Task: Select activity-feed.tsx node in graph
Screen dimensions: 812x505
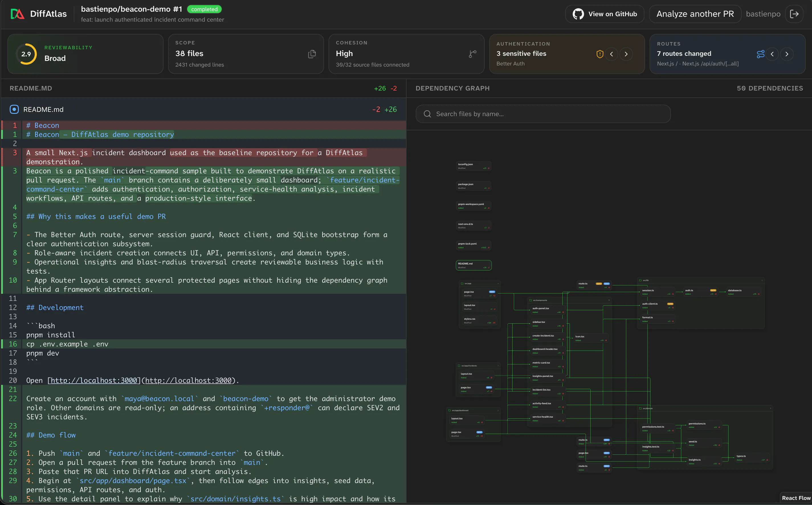Action: pos(548,405)
